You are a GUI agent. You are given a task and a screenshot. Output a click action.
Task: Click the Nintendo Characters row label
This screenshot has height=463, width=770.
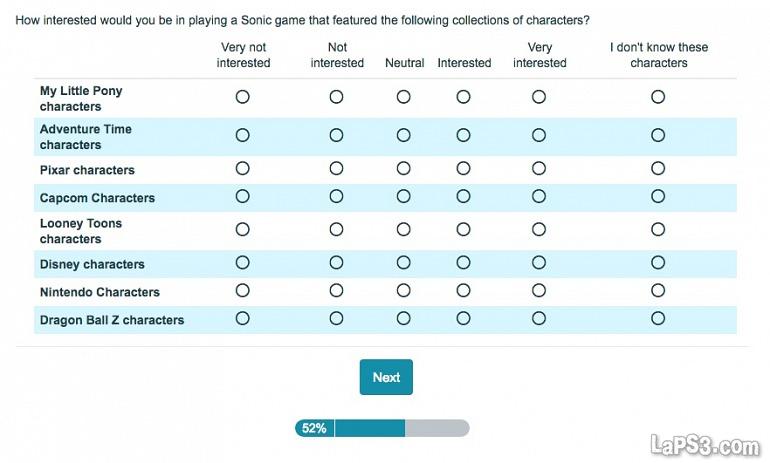(x=99, y=292)
